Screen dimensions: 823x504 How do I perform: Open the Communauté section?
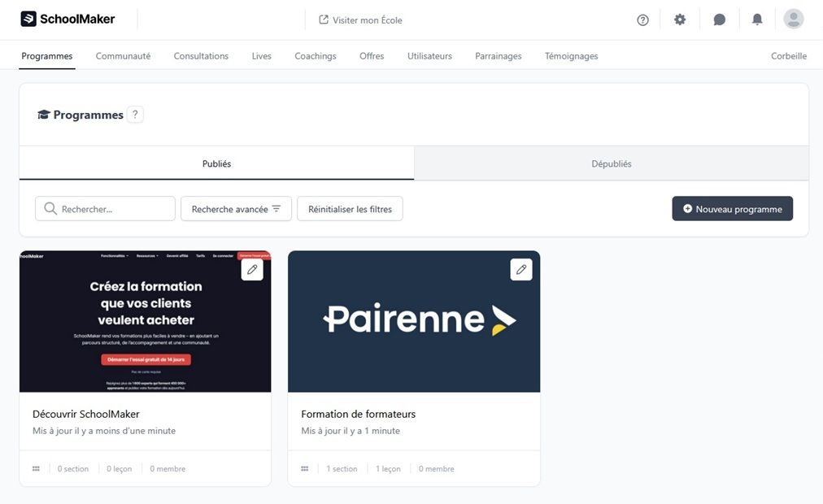tap(123, 55)
